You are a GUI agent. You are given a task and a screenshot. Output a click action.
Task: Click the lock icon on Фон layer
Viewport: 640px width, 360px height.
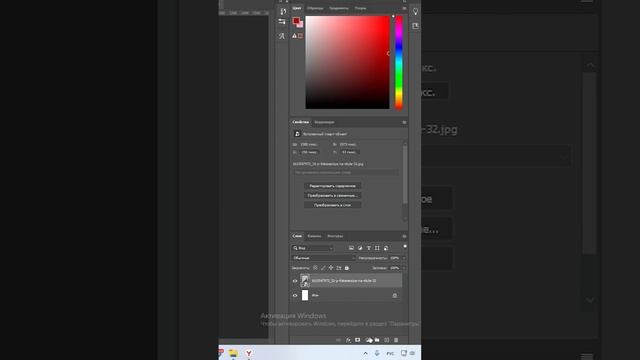[x=394, y=295]
